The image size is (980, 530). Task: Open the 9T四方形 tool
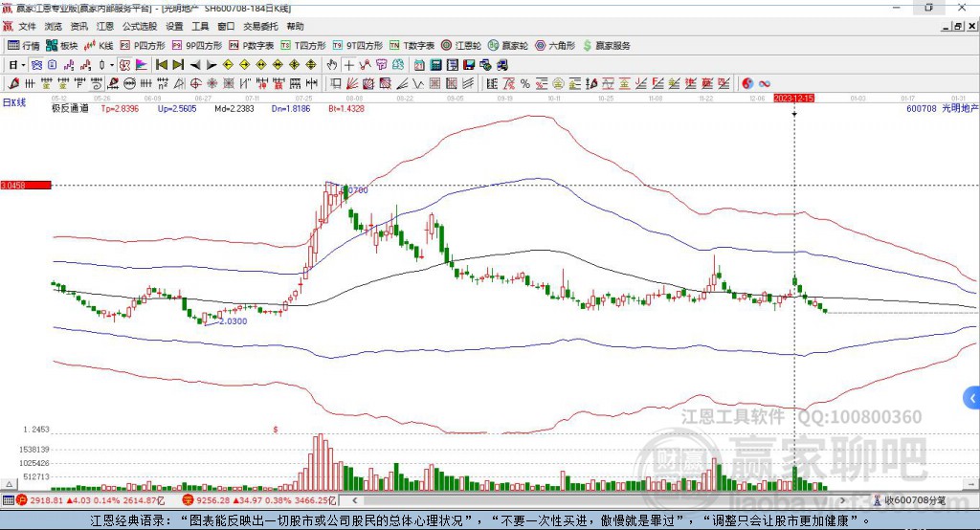358,46
